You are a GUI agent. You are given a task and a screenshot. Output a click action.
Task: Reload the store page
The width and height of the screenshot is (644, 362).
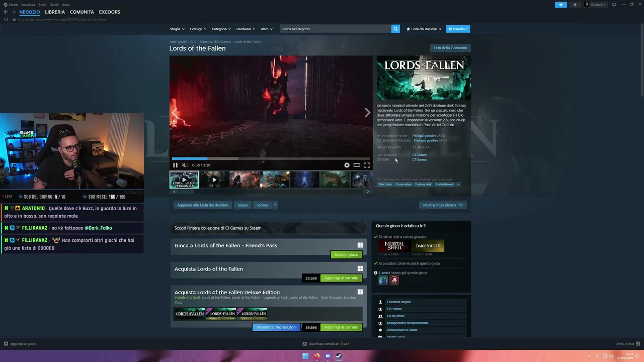[6, 19]
